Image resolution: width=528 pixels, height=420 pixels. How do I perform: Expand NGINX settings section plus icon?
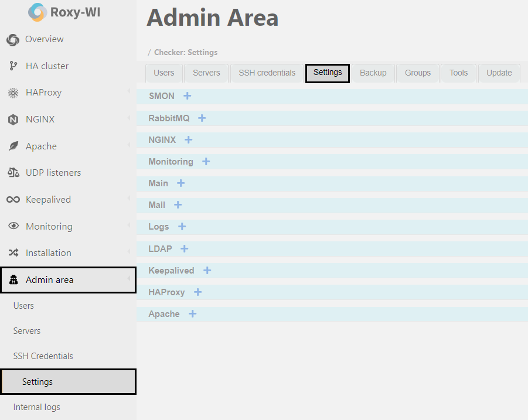tap(188, 139)
